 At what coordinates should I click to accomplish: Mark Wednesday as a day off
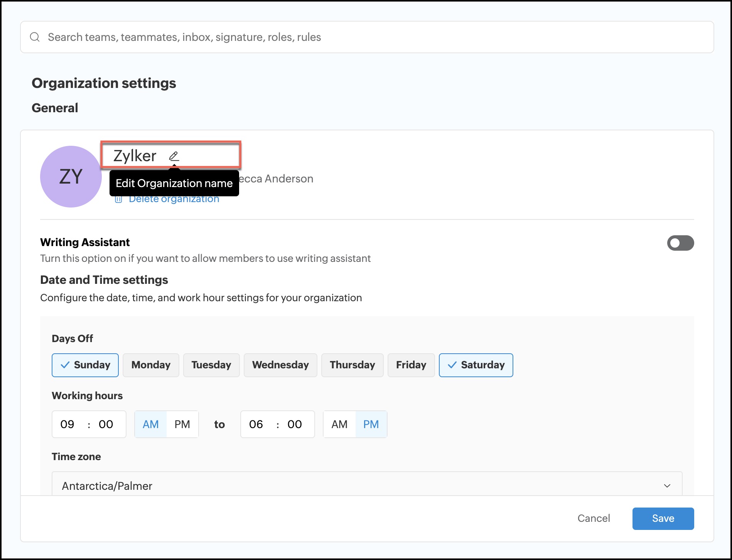(x=280, y=365)
